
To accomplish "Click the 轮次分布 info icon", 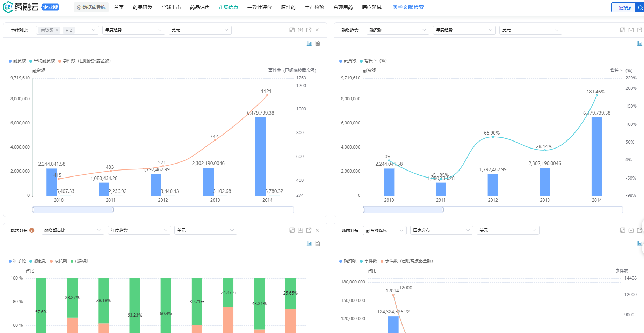I will tap(32, 230).
